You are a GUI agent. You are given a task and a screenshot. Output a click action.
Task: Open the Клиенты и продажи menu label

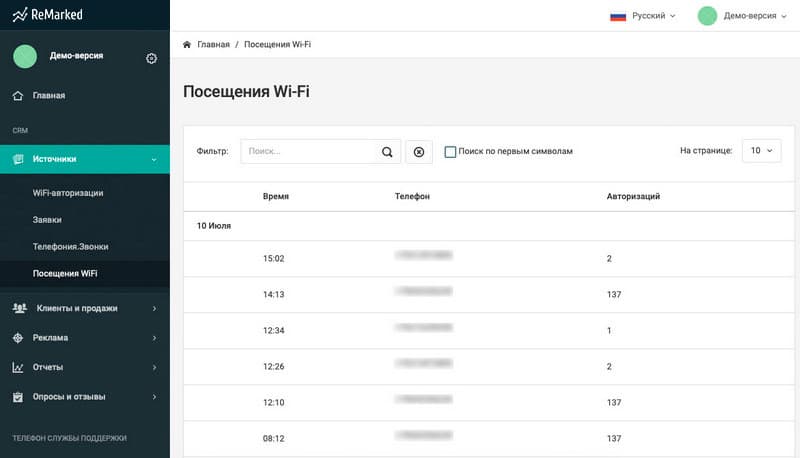(77, 308)
